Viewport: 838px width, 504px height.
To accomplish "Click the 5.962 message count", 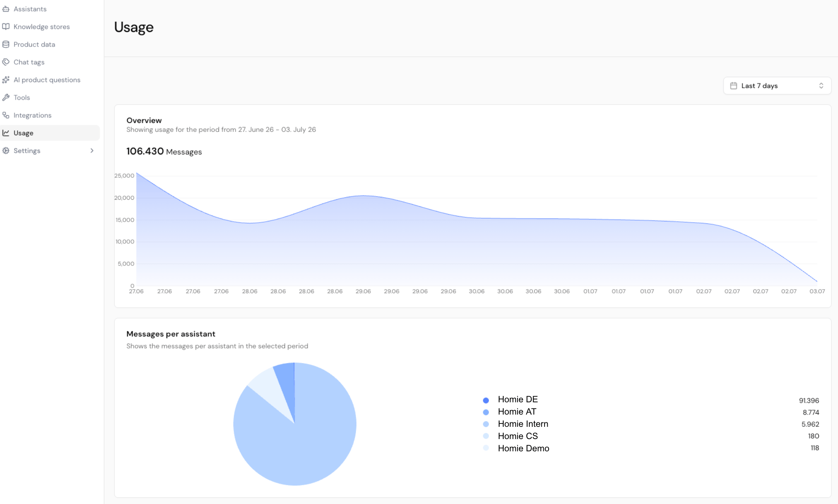I will [810, 424].
